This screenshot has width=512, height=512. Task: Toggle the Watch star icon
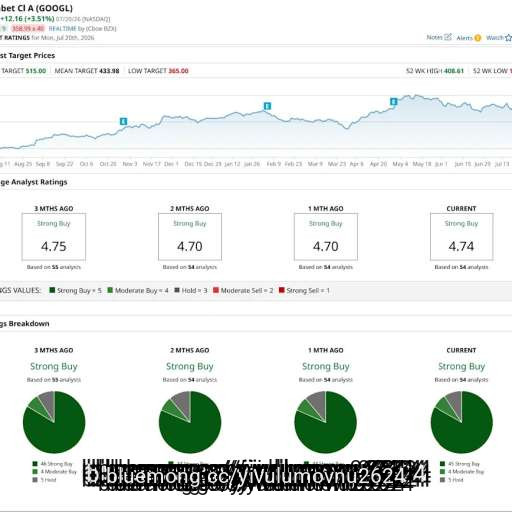click(x=508, y=38)
